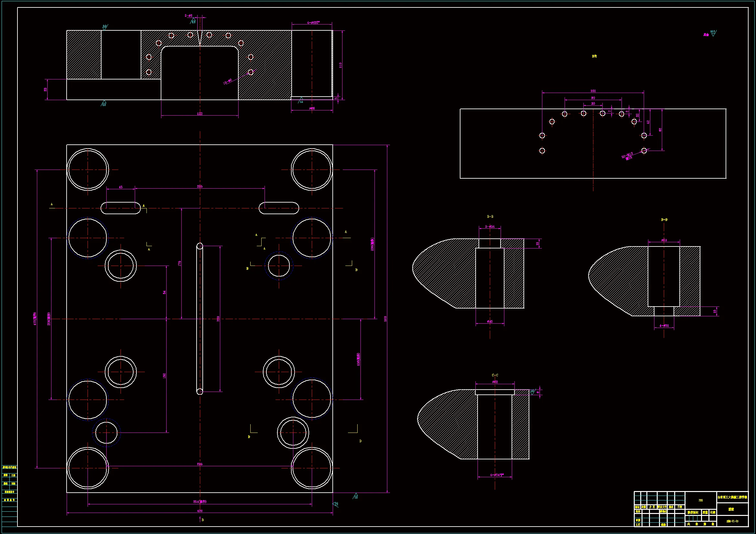Click the 2-ø8 callout above top view

point(188,16)
